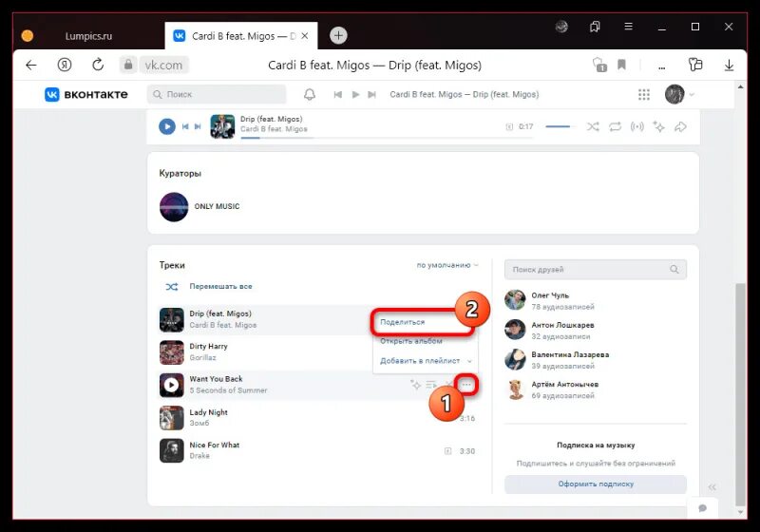This screenshot has width=760, height=532.
Task: Open the ONLY MUSIC curator avatar
Action: [174, 207]
